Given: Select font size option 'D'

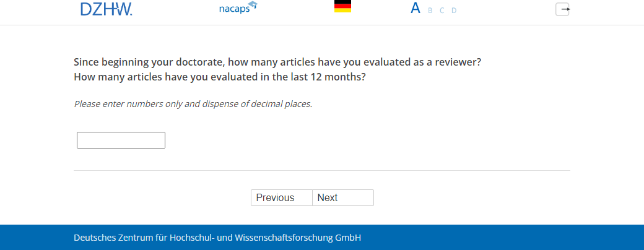Looking at the screenshot, I should (454, 11).
